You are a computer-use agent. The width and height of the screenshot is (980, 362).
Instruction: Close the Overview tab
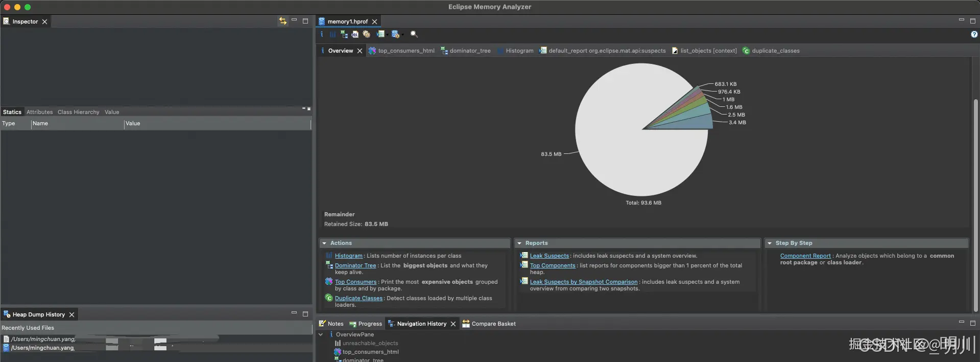[360, 51]
